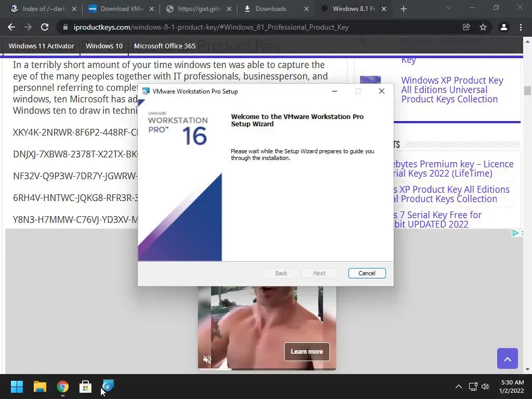The height and width of the screenshot is (399, 532).
Task: Click product key starting Y8N3-H7MMW
Action: 75,220
